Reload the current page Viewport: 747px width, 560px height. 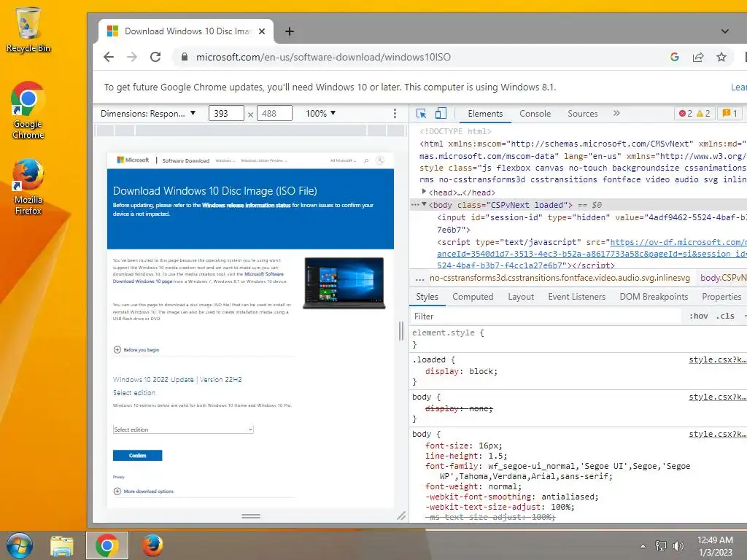(155, 57)
